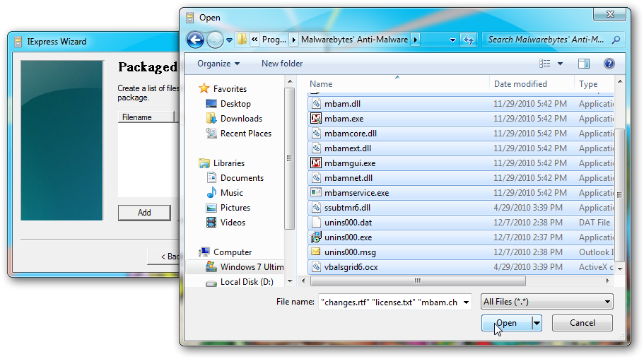Click the ssubtmr6.dll file icon
Screen dimensions: 644x359
pyautogui.click(x=315, y=208)
